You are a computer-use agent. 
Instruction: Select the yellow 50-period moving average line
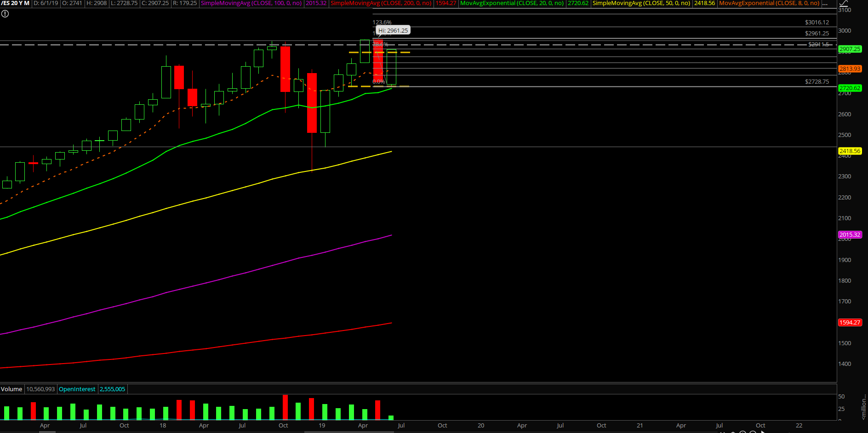coord(193,201)
